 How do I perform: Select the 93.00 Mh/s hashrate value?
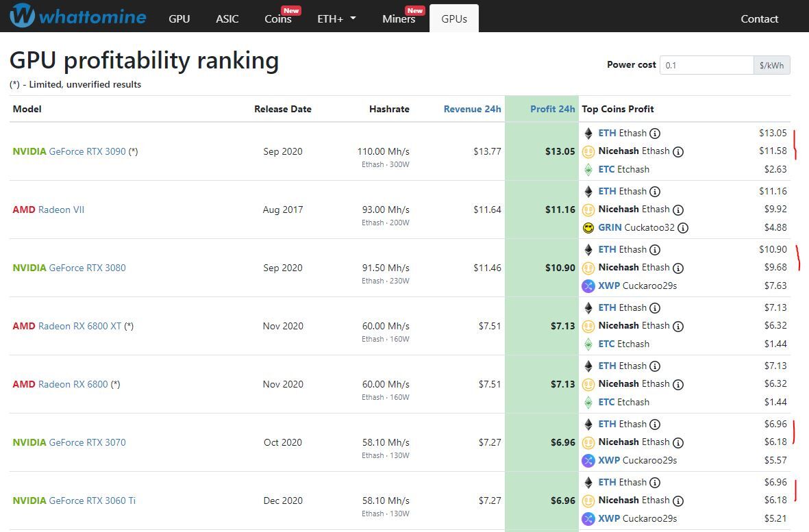tap(386, 210)
